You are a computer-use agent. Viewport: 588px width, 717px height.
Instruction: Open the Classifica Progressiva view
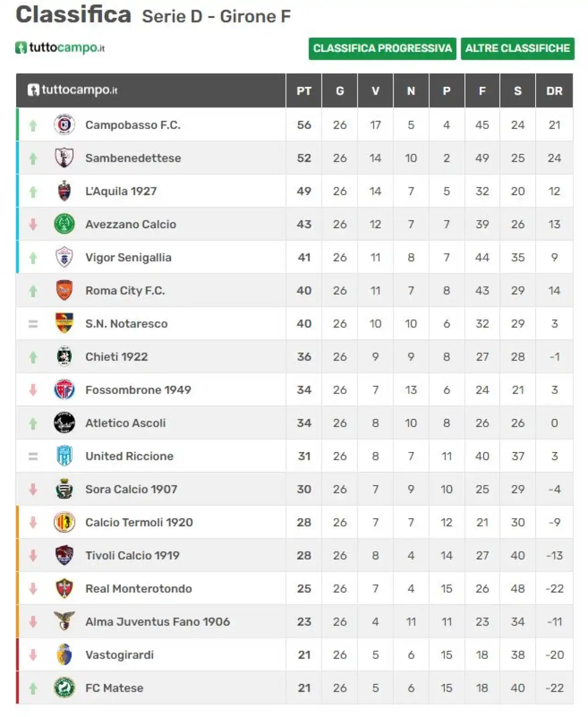(382, 48)
